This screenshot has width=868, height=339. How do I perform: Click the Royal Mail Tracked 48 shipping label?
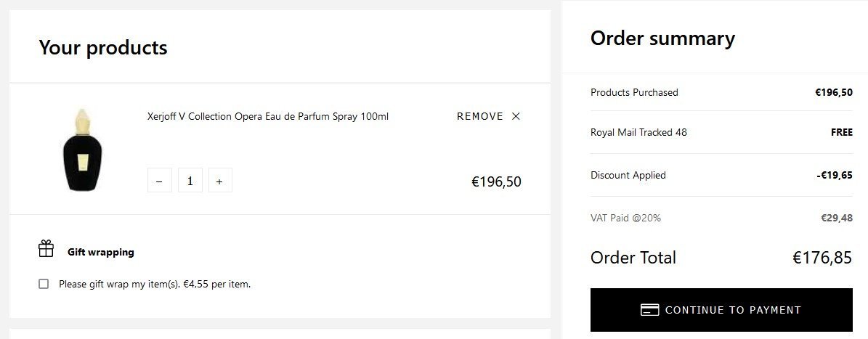pos(638,132)
